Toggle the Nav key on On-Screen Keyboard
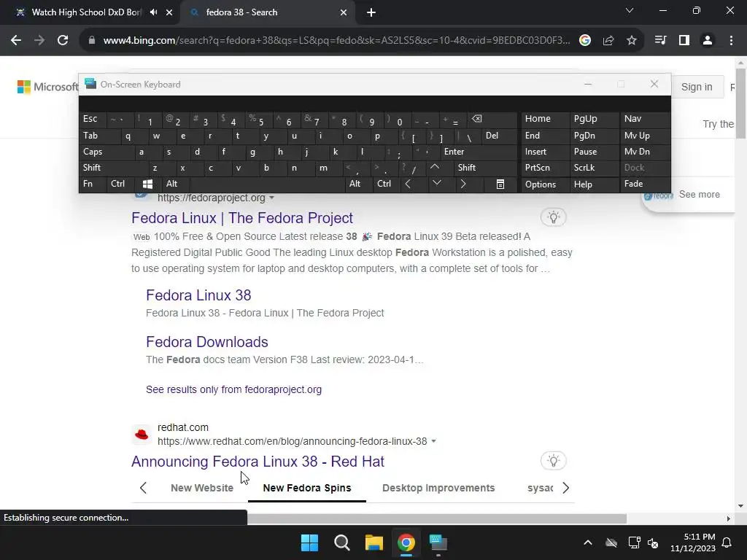Screen dimensions: 747x560 (x=645, y=119)
